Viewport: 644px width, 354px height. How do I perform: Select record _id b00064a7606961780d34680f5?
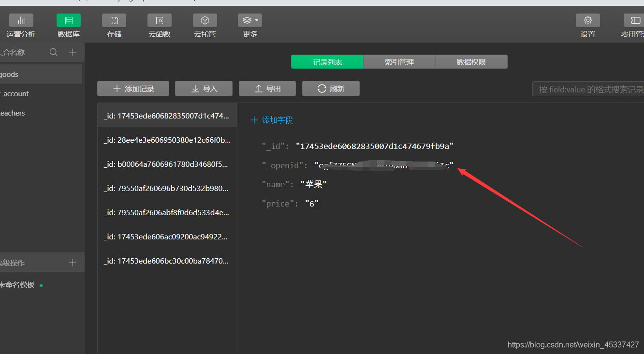pos(167,164)
